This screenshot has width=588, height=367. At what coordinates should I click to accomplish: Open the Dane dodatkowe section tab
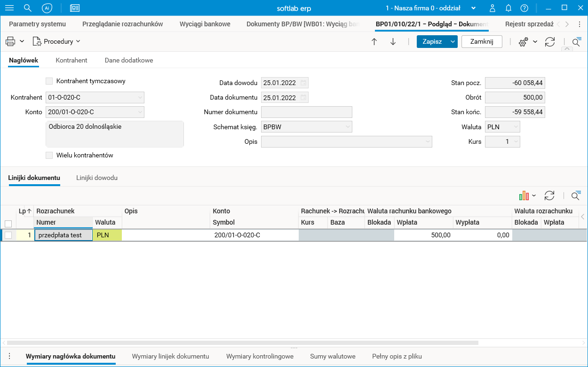129,60
